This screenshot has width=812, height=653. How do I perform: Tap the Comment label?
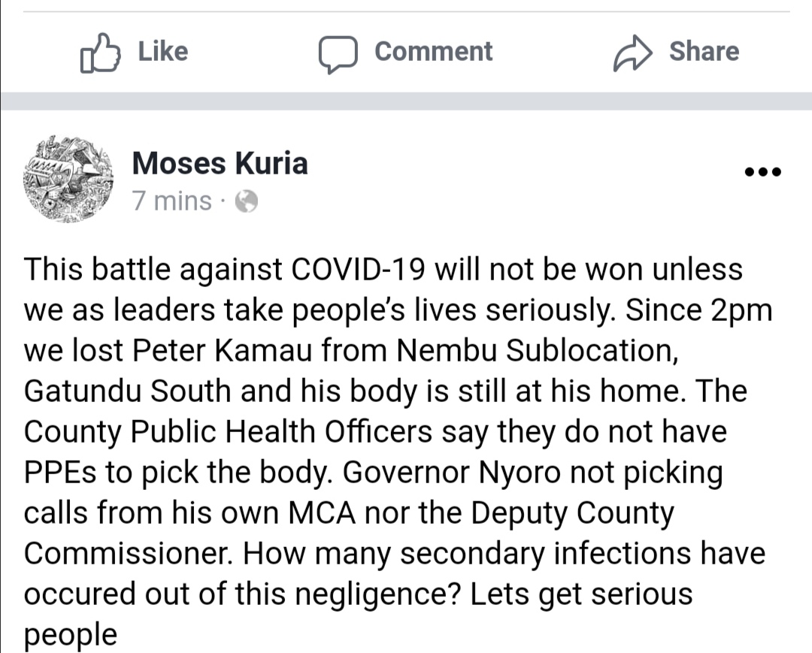tap(434, 51)
